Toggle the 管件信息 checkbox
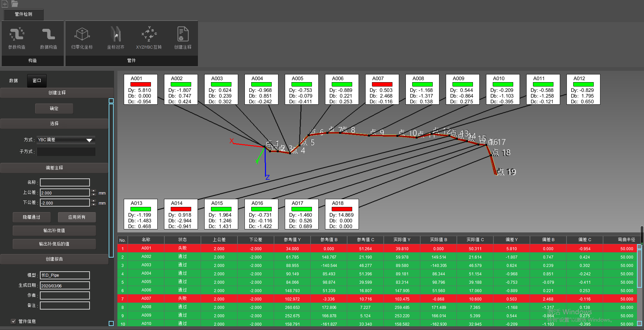 point(13,321)
